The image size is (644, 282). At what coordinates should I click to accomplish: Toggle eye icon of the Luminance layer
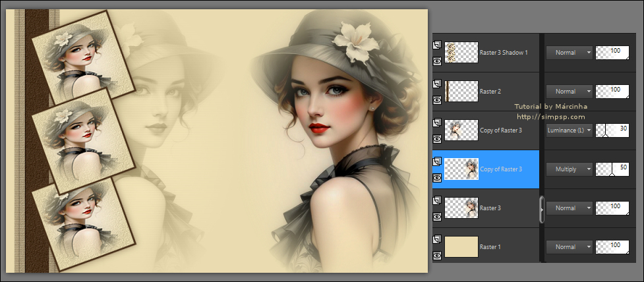pos(436,139)
